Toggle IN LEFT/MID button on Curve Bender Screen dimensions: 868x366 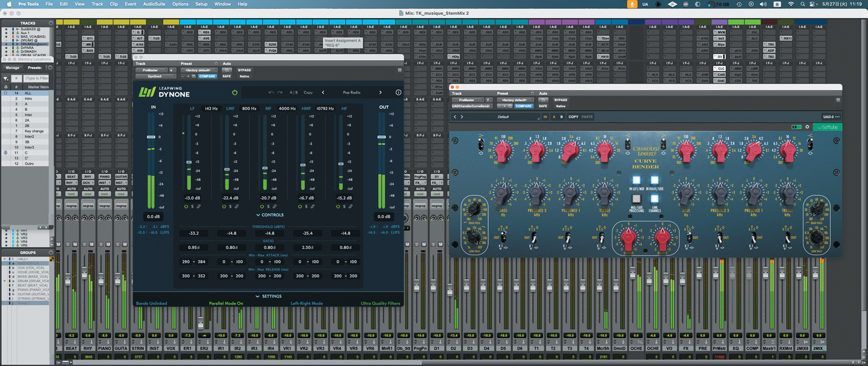tap(636, 180)
